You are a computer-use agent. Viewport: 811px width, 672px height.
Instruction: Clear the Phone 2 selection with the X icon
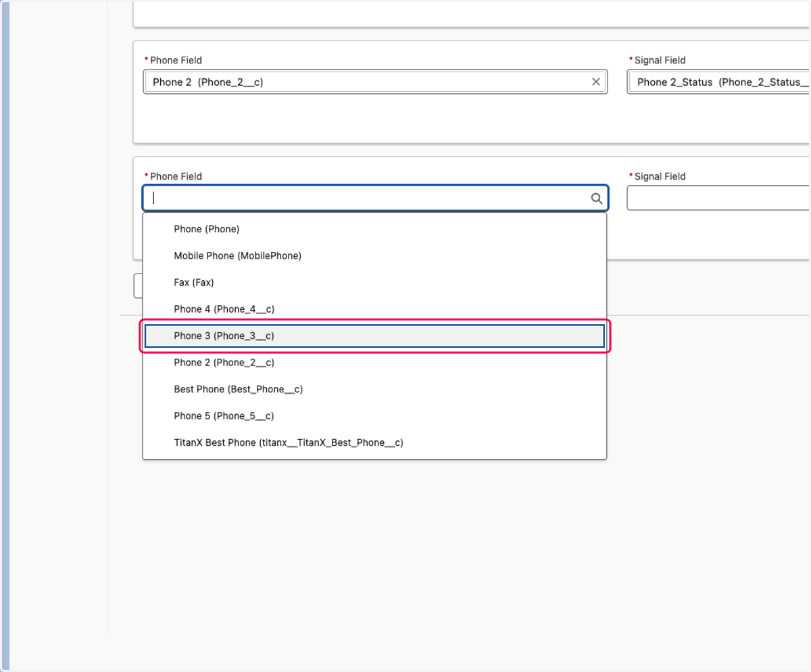coord(596,82)
